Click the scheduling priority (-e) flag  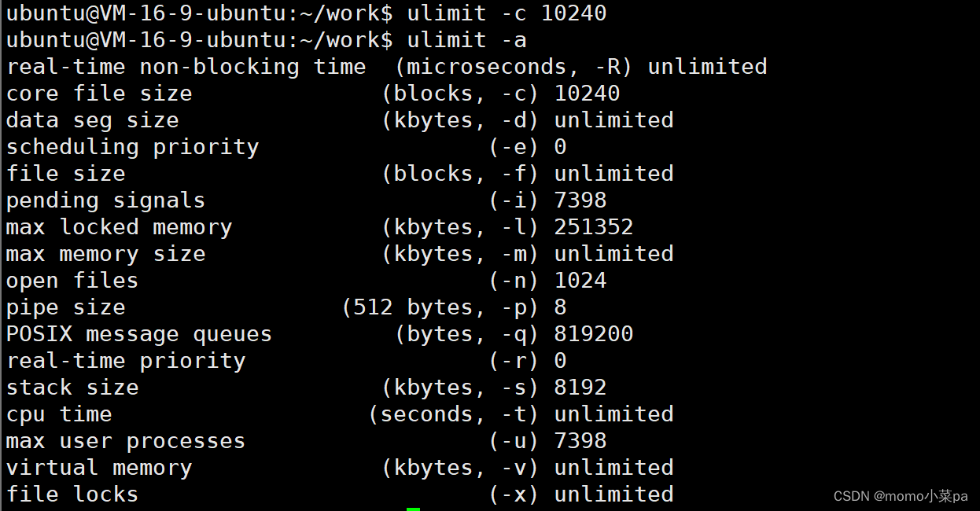pyautogui.click(x=514, y=147)
